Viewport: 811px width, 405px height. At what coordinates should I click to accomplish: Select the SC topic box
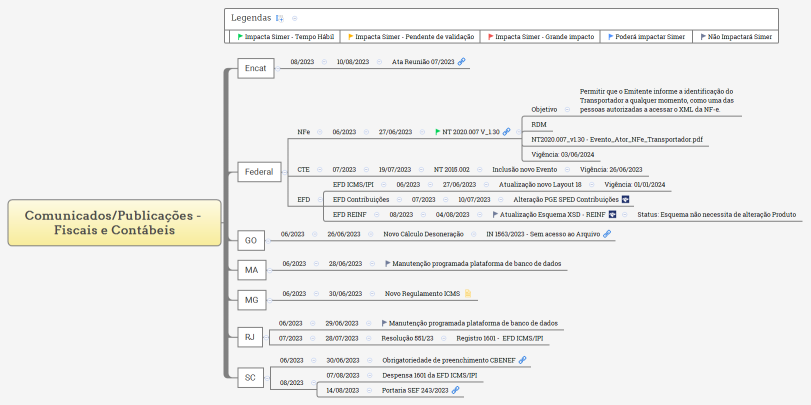(x=250, y=378)
